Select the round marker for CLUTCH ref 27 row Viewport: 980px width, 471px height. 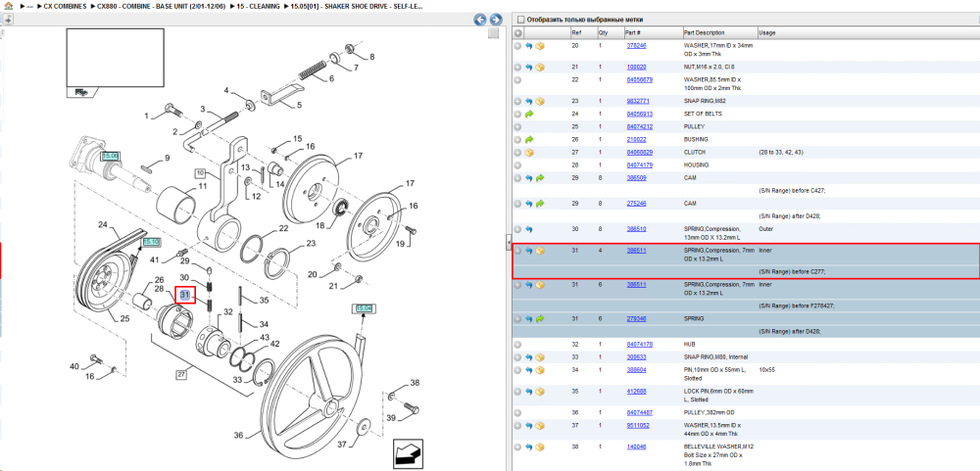pos(517,152)
